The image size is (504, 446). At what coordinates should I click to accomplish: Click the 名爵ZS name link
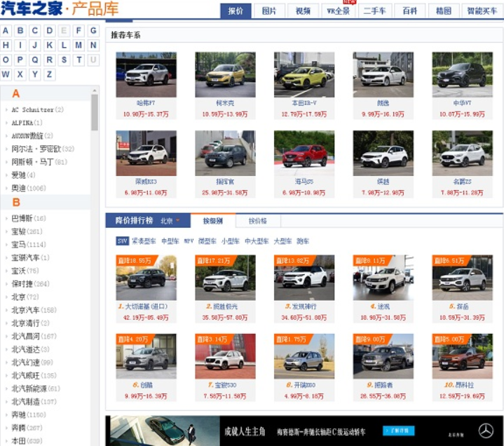(x=462, y=182)
